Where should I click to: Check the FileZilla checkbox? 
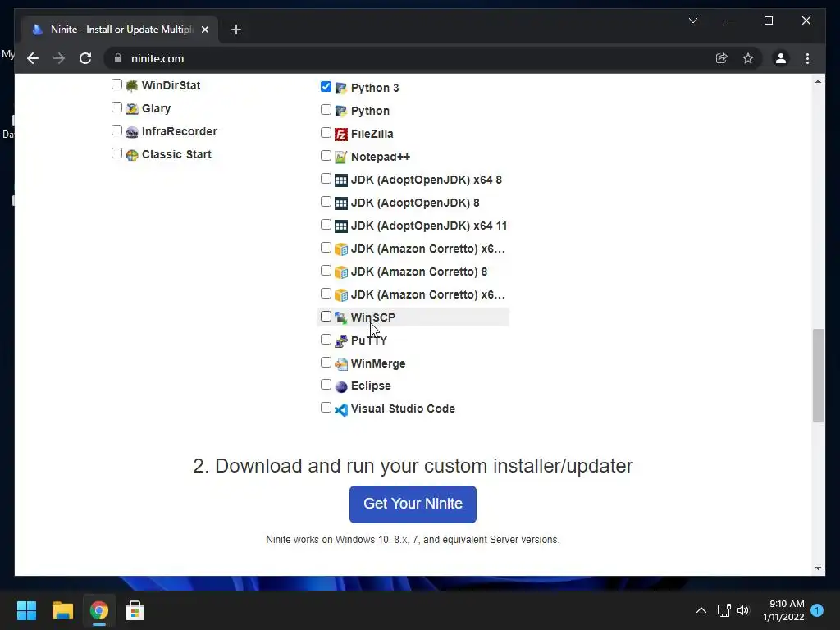(x=326, y=132)
